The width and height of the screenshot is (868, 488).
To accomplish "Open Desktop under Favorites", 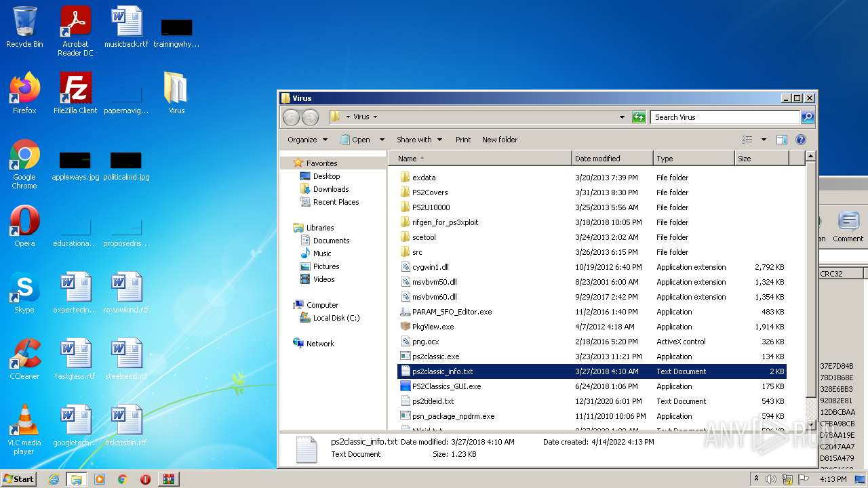I will (x=326, y=176).
